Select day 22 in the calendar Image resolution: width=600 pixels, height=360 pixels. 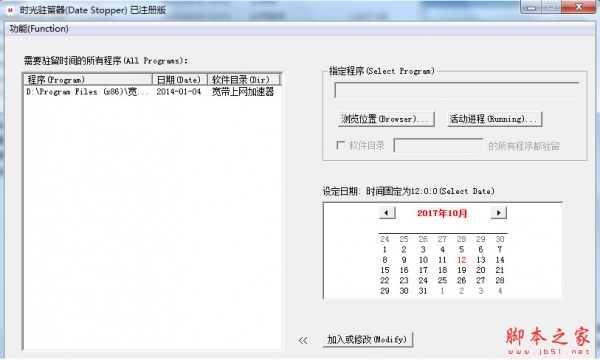pyautogui.click(x=385, y=280)
